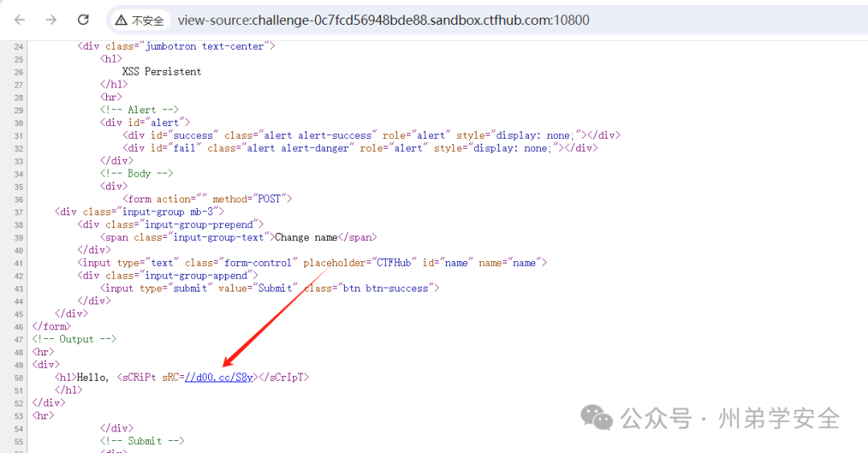Click line number 24 in gutter

(18, 47)
